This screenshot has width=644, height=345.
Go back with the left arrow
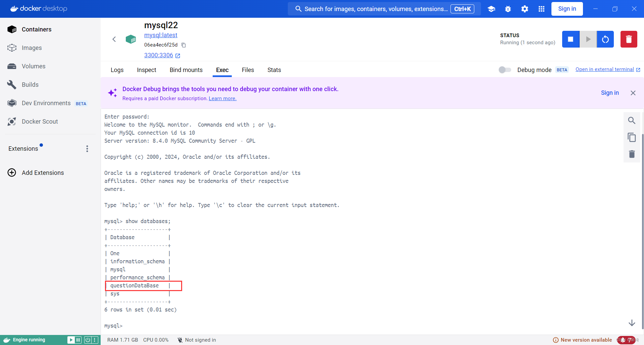click(x=114, y=39)
